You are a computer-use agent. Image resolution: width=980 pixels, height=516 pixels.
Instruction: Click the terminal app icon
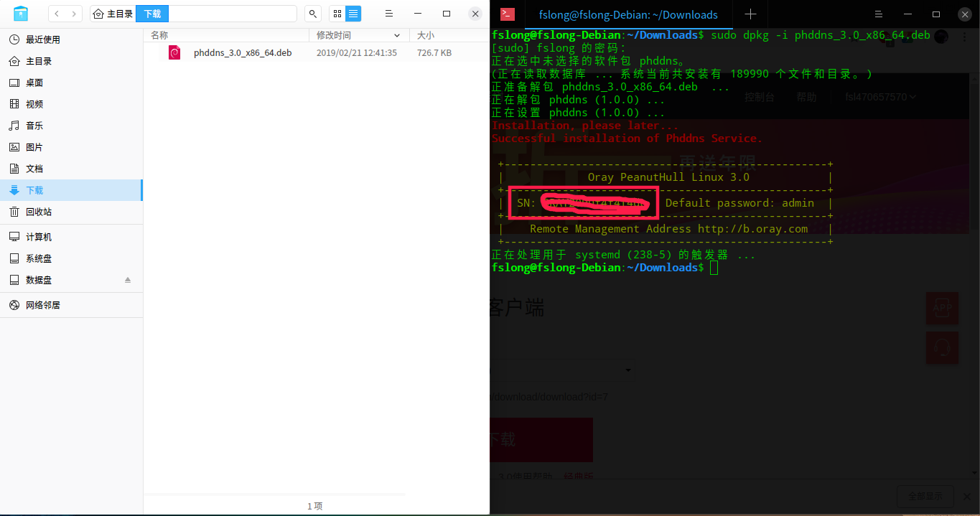pos(507,14)
